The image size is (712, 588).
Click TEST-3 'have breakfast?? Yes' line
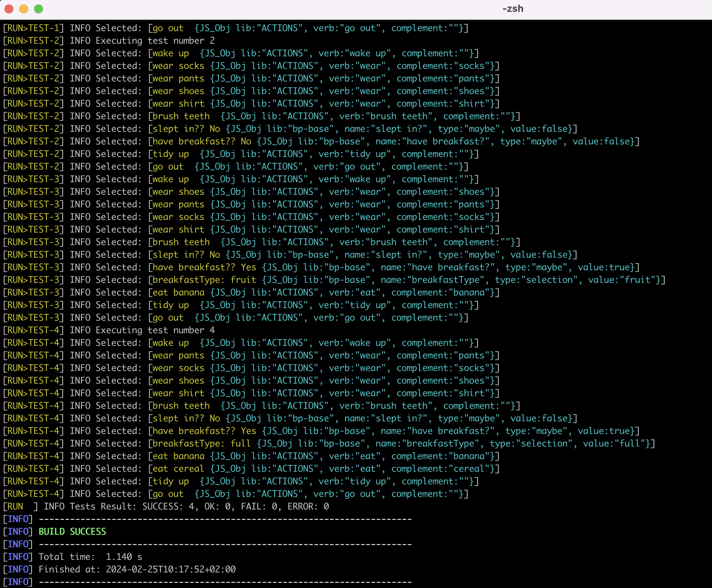(322, 267)
